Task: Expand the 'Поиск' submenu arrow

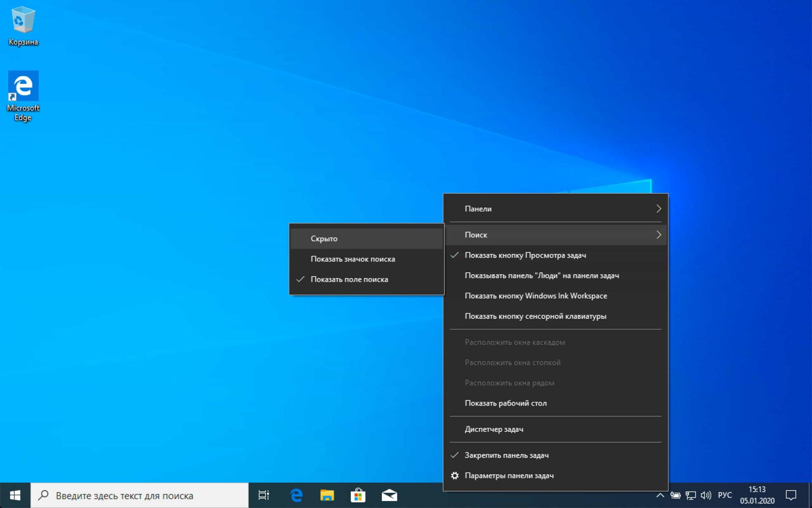Action: (658, 234)
